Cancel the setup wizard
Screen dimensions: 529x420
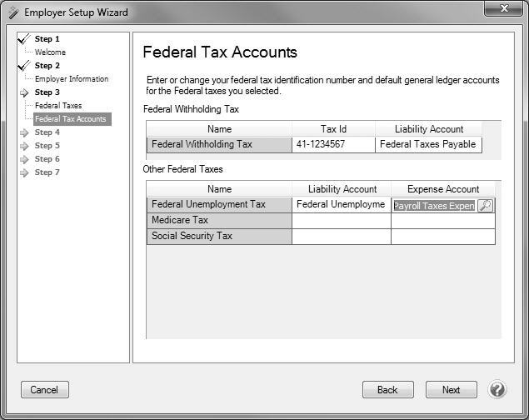pos(44,390)
